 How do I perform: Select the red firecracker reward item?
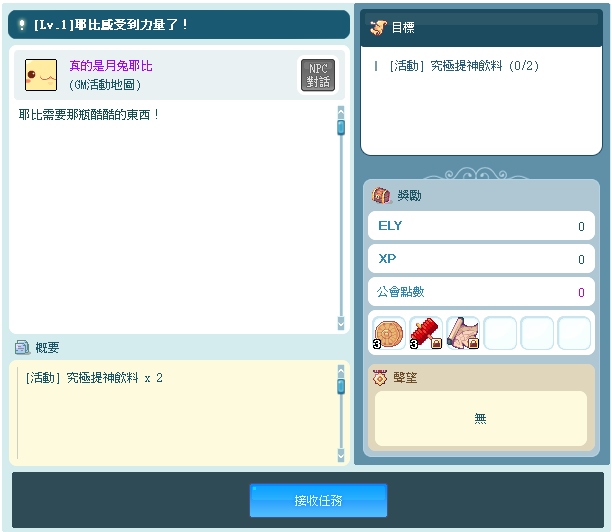(426, 333)
